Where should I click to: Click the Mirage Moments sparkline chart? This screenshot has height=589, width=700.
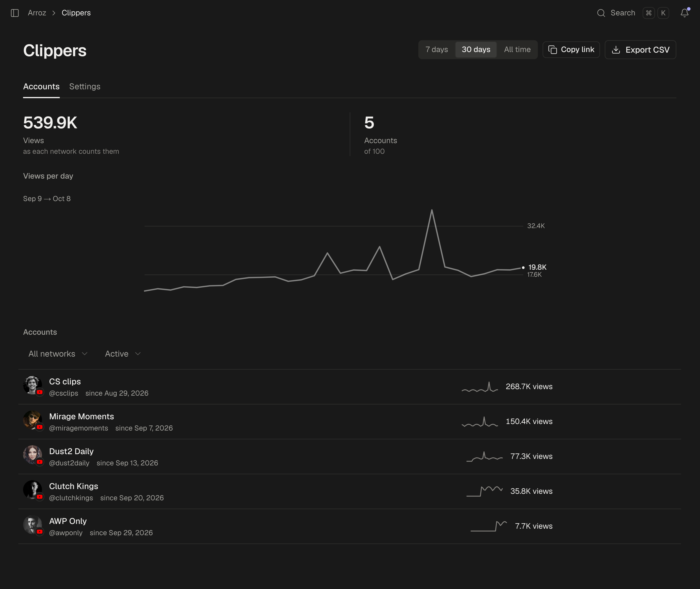click(480, 422)
